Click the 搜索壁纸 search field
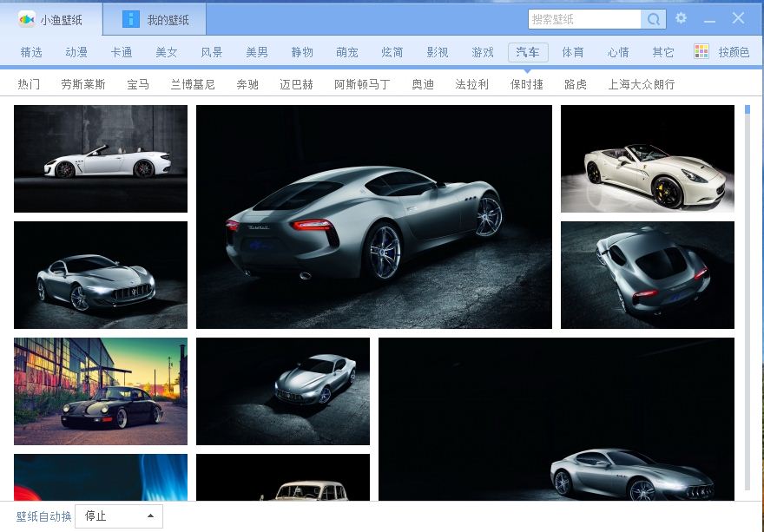 pos(584,19)
